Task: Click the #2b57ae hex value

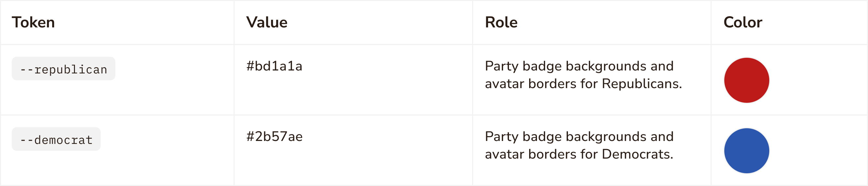Action: (274, 137)
